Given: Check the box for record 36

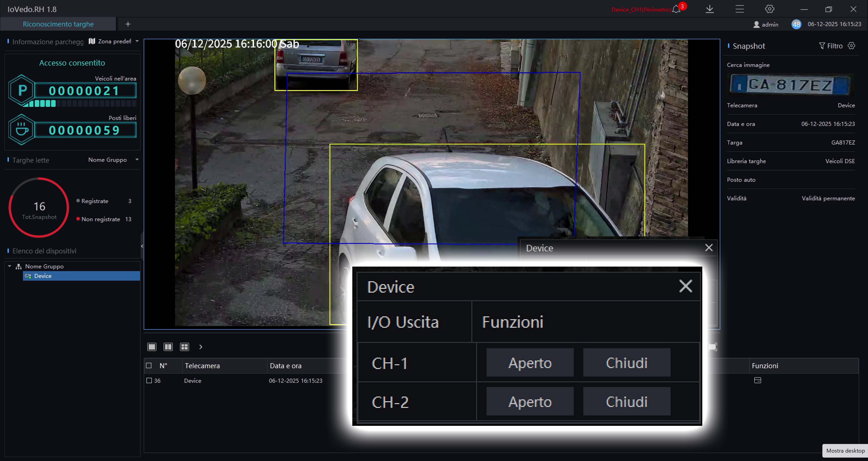Looking at the screenshot, I should (149, 380).
